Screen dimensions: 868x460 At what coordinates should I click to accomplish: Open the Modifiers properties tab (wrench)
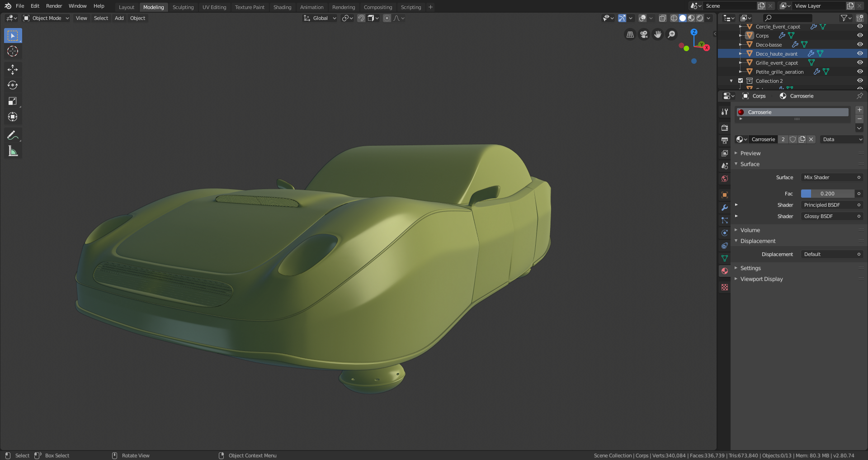coord(725,208)
